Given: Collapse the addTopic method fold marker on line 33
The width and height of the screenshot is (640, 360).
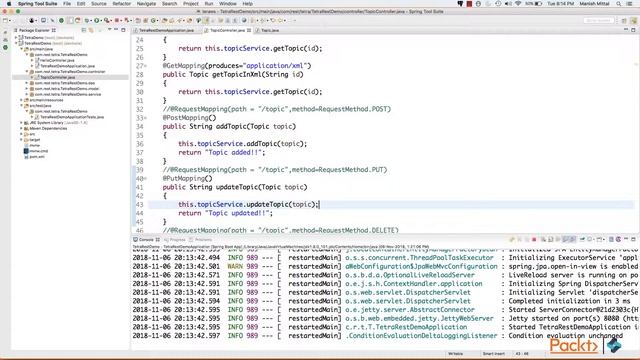Looking at the screenshot, I should tap(145, 118).
